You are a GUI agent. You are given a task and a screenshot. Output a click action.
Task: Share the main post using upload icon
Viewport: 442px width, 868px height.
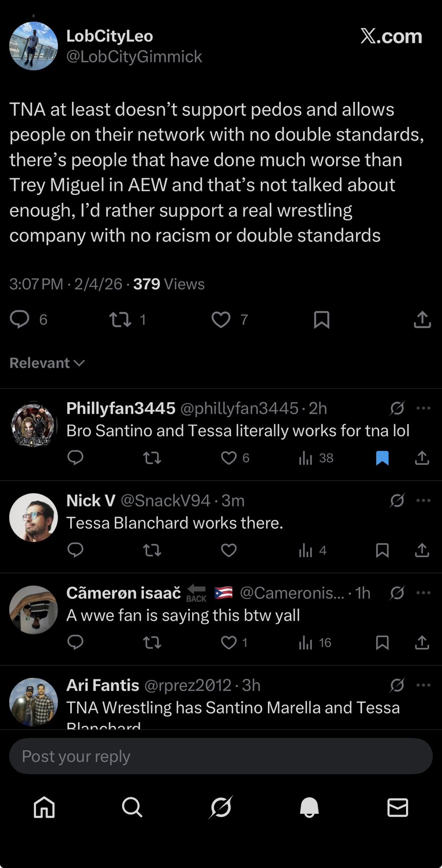point(422,320)
